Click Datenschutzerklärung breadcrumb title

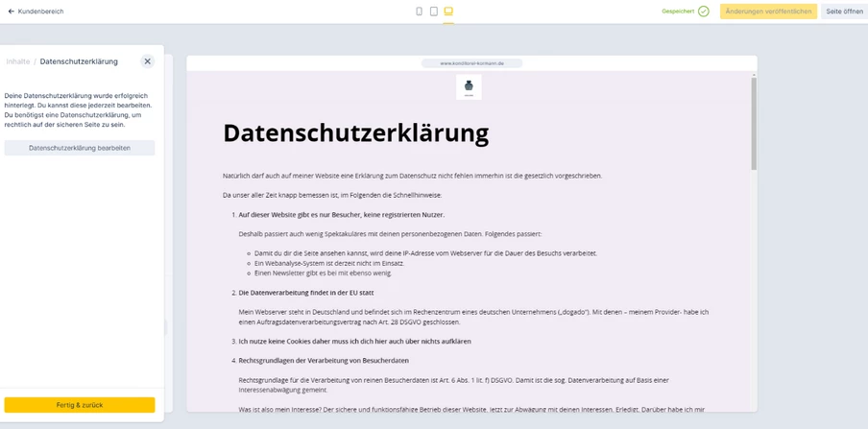point(79,61)
